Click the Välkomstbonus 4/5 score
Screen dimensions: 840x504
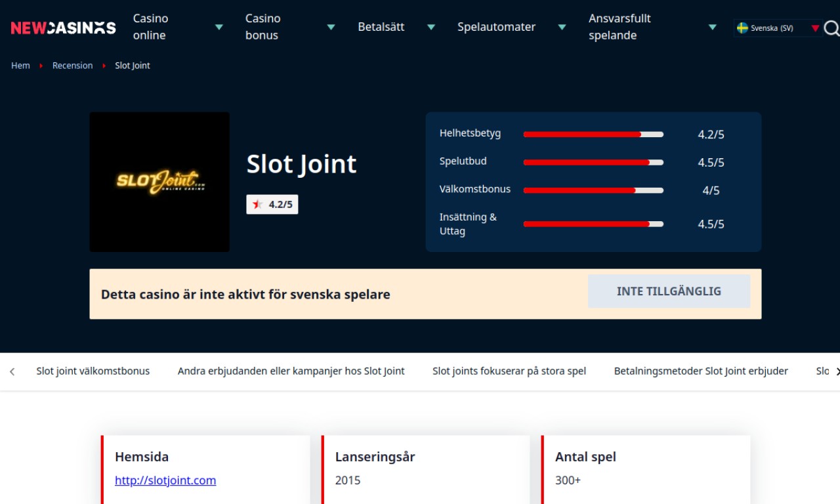pyautogui.click(x=711, y=191)
